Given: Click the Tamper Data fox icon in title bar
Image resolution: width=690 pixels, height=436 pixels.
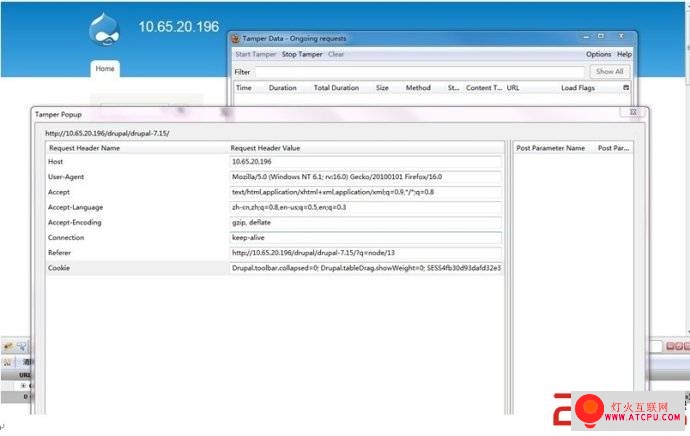Looking at the screenshot, I should [236, 39].
